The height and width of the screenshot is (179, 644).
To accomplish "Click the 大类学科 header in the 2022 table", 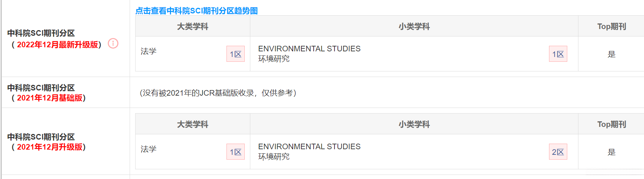I will (193, 26).
